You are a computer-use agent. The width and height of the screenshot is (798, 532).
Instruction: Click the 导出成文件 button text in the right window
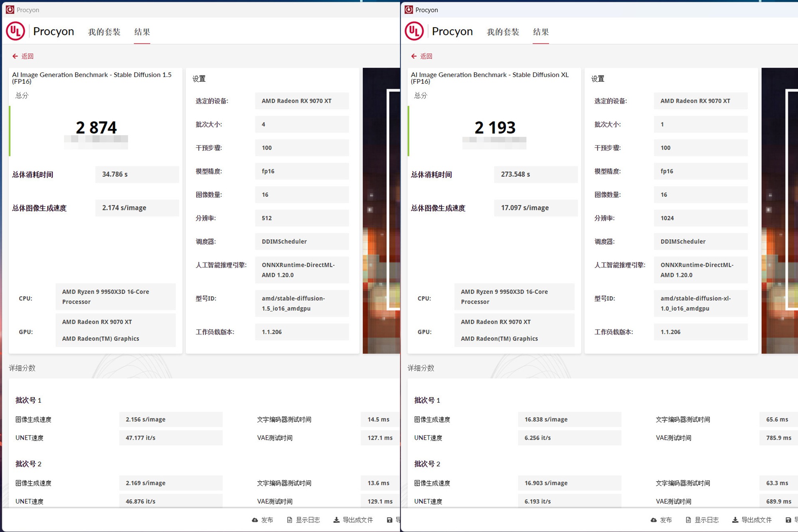(x=757, y=520)
